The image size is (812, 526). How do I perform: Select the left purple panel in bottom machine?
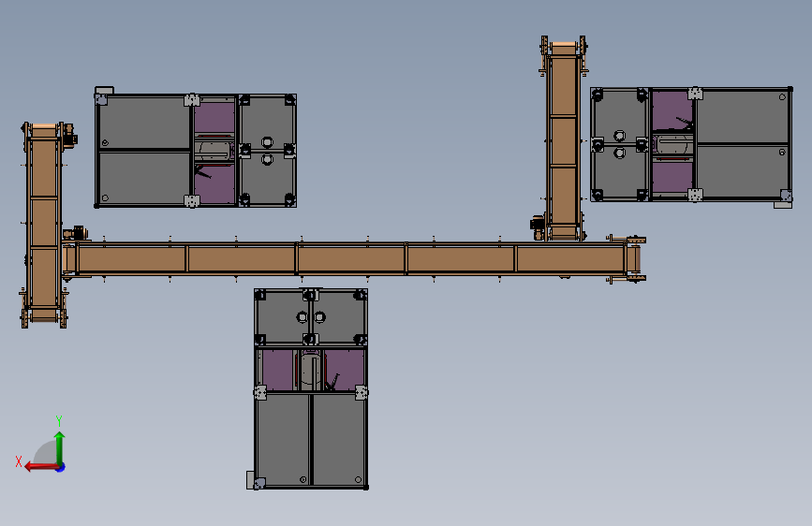[277, 370]
